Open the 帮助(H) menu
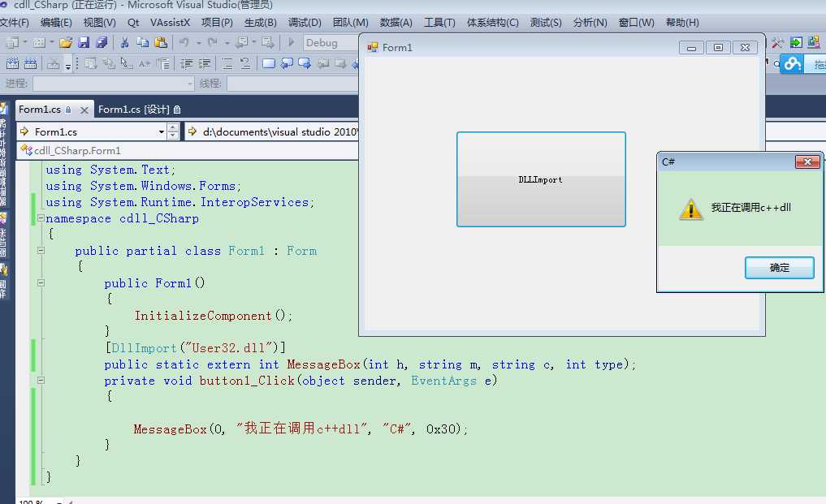Screen dimensions: 826x504 (682, 23)
